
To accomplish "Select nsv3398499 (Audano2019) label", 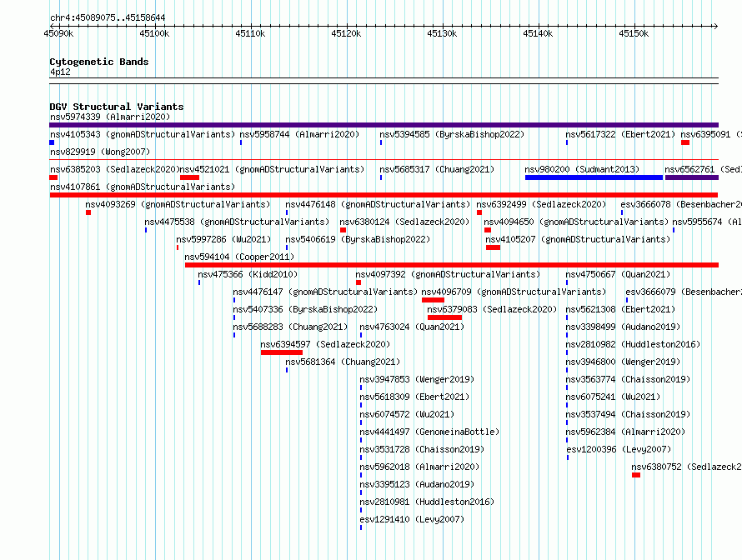I will (623, 327).
